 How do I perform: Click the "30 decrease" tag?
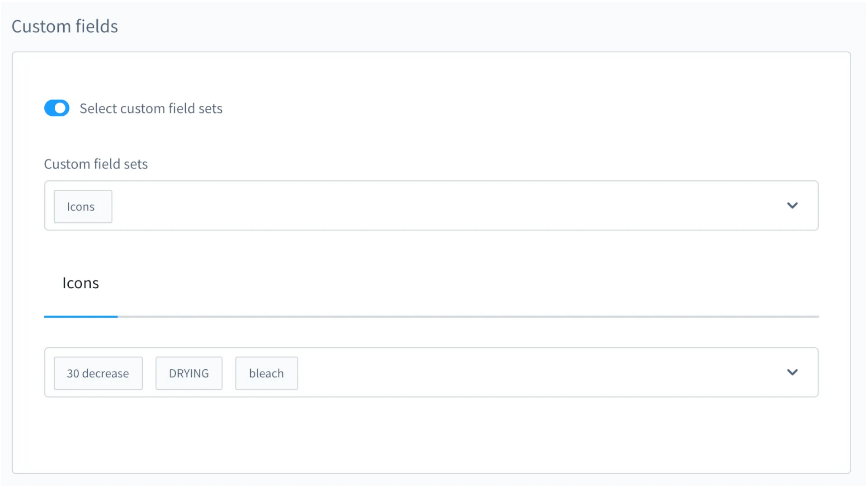[x=98, y=373]
